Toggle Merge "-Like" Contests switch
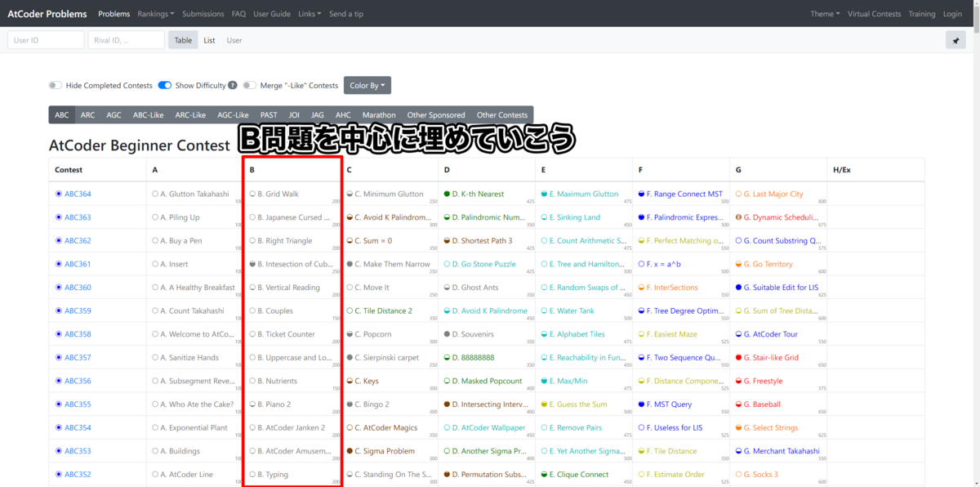The image size is (980, 487). coord(250,85)
